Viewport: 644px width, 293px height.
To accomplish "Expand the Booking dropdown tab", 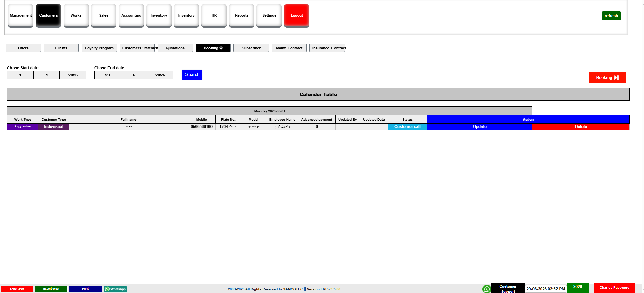I will pyautogui.click(x=213, y=48).
